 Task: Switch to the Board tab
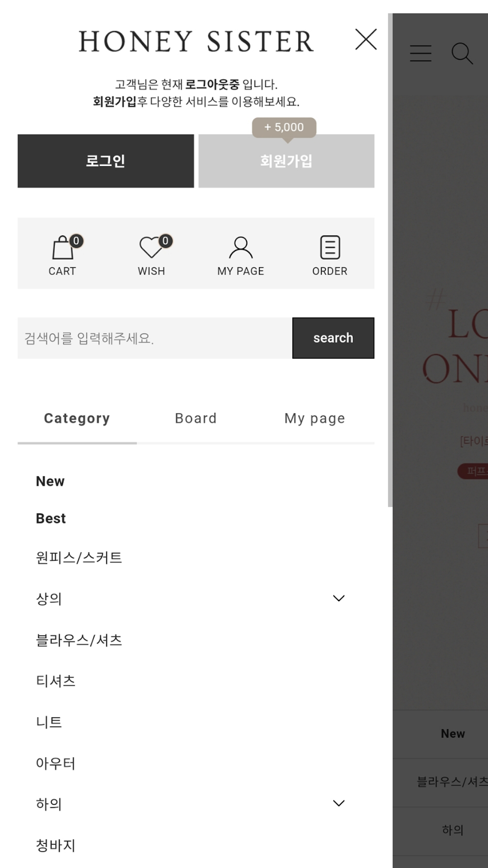[196, 419]
